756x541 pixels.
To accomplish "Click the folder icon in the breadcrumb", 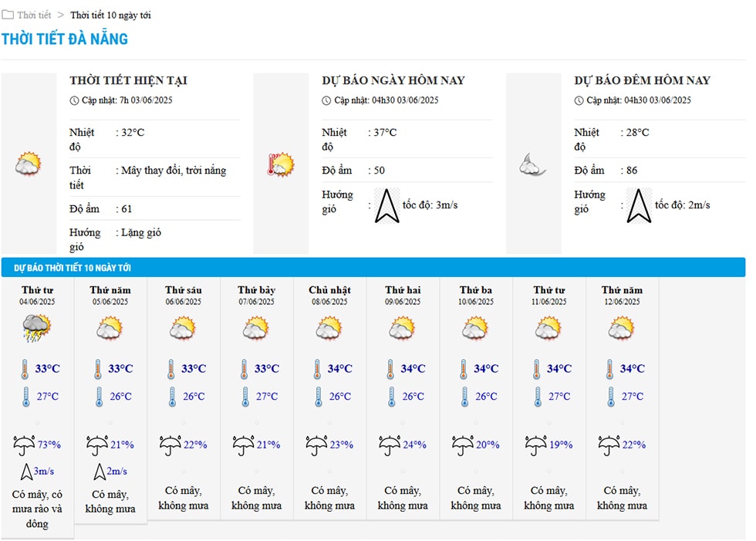I will click(8, 15).
